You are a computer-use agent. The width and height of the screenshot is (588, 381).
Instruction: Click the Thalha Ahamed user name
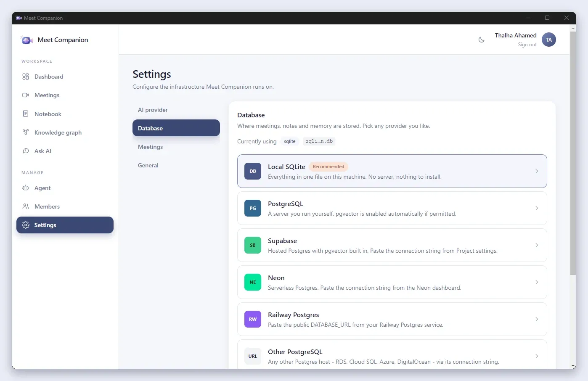tap(516, 35)
